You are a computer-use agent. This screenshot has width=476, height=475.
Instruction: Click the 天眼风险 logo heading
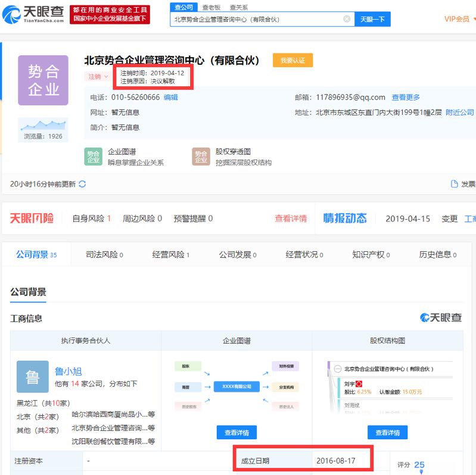pyautogui.click(x=32, y=218)
